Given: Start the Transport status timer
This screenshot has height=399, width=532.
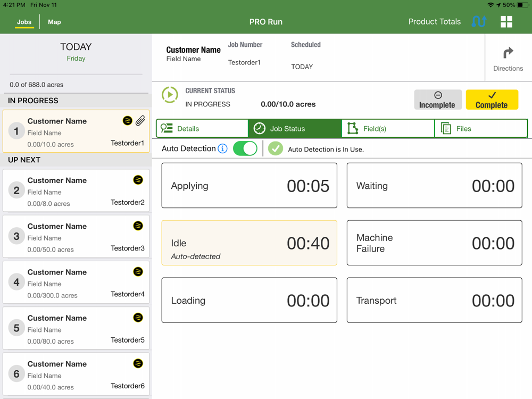Looking at the screenshot, I should click(x=434, y=300).
